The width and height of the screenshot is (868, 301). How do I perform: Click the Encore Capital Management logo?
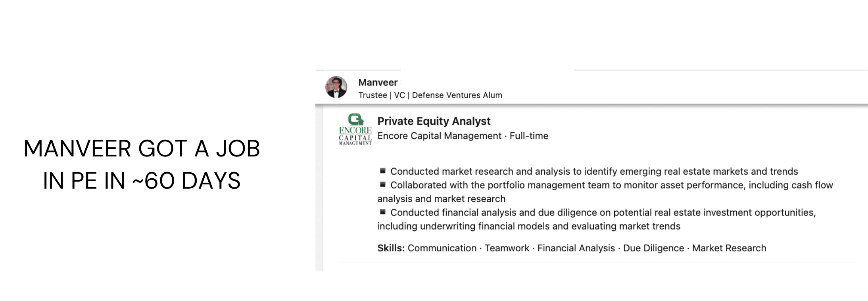(x=355, y=129)
